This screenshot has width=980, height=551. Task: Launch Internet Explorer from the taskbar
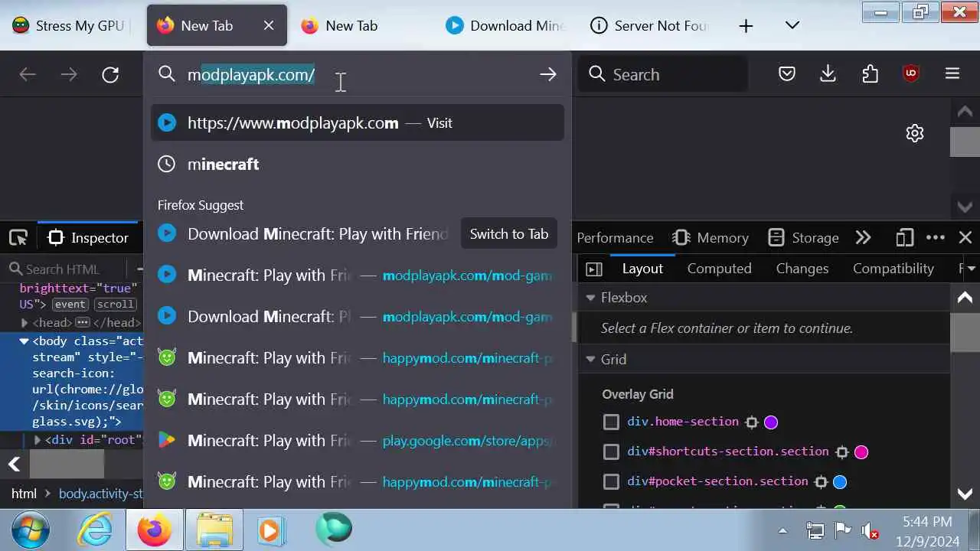96,530
